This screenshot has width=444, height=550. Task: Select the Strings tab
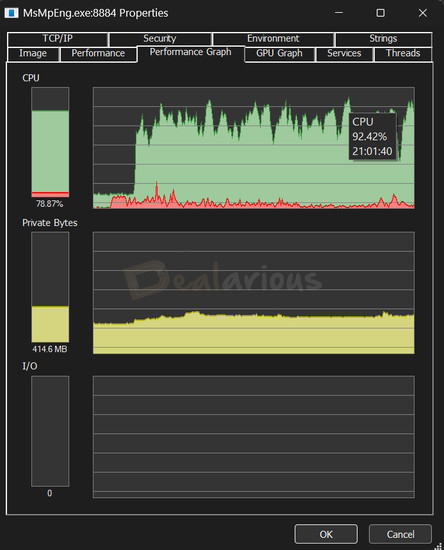[383, 39]
